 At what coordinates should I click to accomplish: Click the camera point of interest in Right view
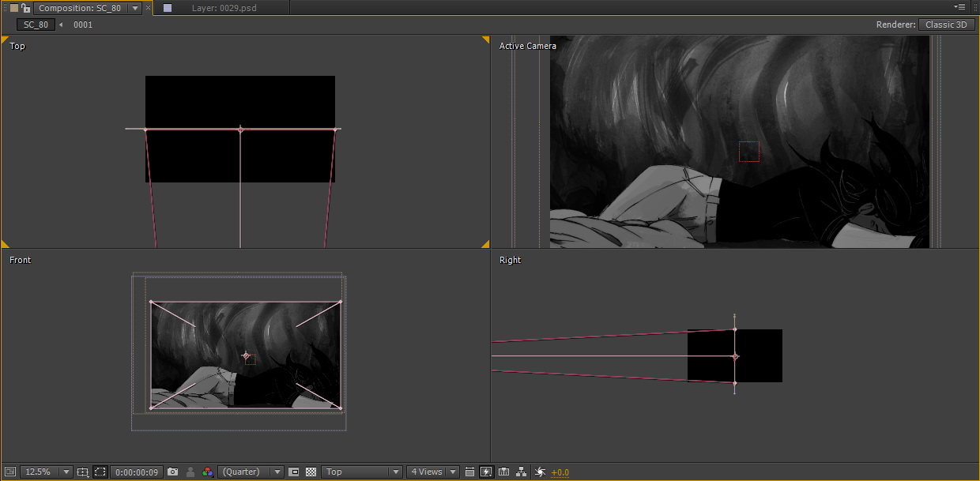[x=735, y=356]
